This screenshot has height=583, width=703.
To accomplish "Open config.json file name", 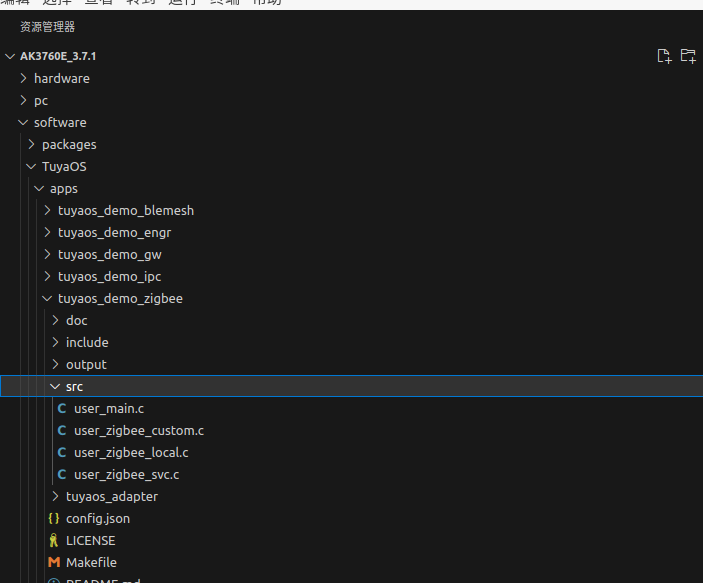I will 98,519.
